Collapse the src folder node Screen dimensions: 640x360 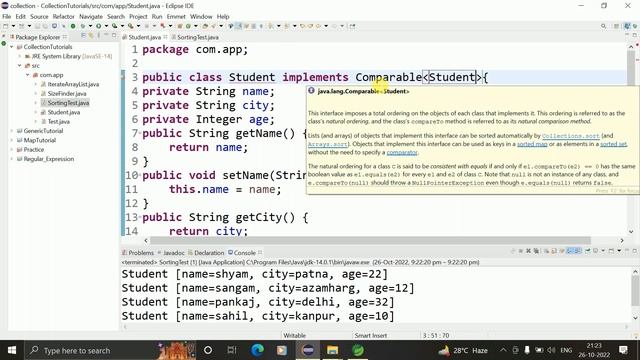[x=20, y=66]
